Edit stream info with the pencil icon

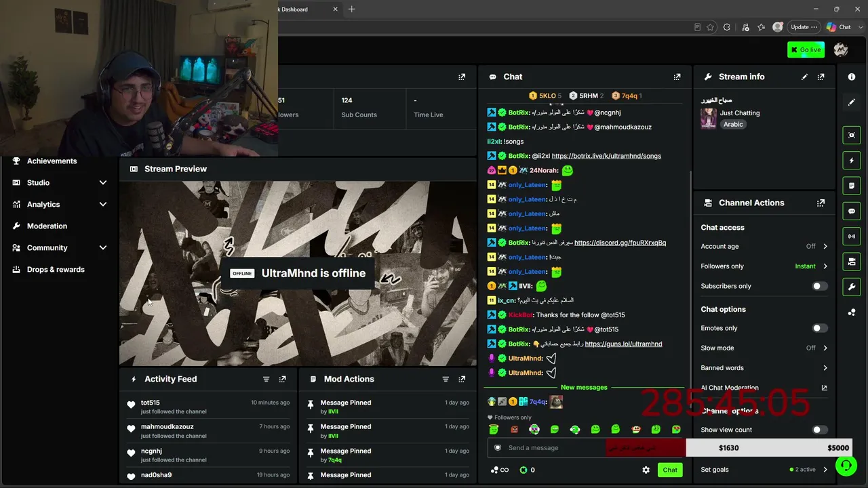pyautogui.click(x=805, y=77)
